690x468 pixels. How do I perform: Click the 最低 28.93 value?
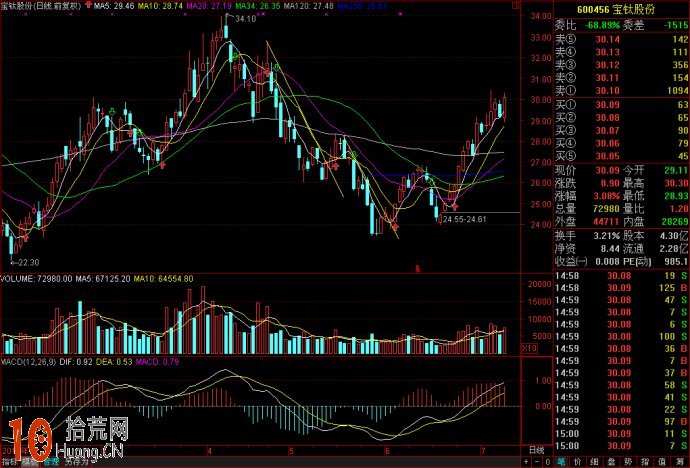click(676, 196)
